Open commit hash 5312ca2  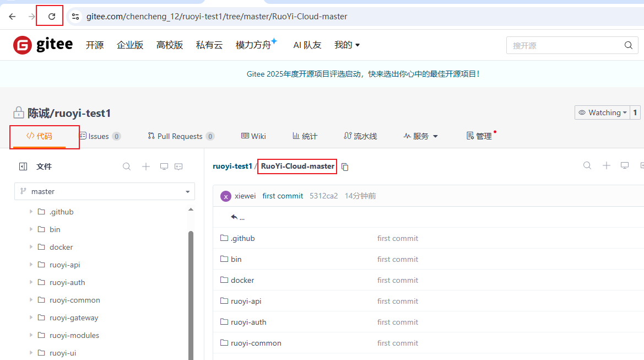click(x=323, y=196)
